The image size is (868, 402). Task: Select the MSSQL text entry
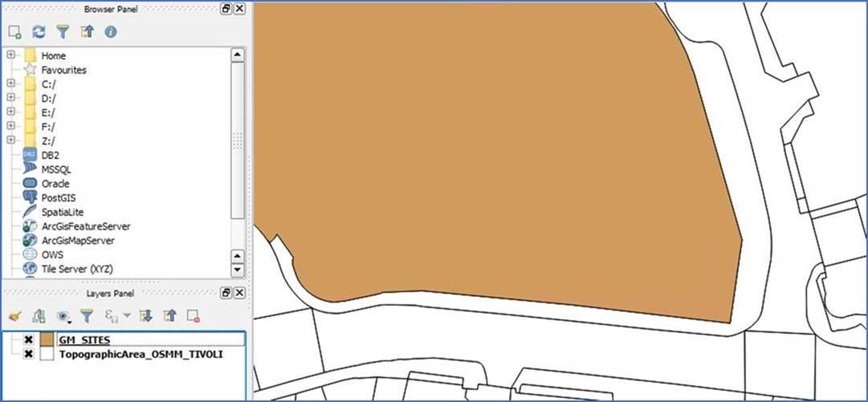56,170
